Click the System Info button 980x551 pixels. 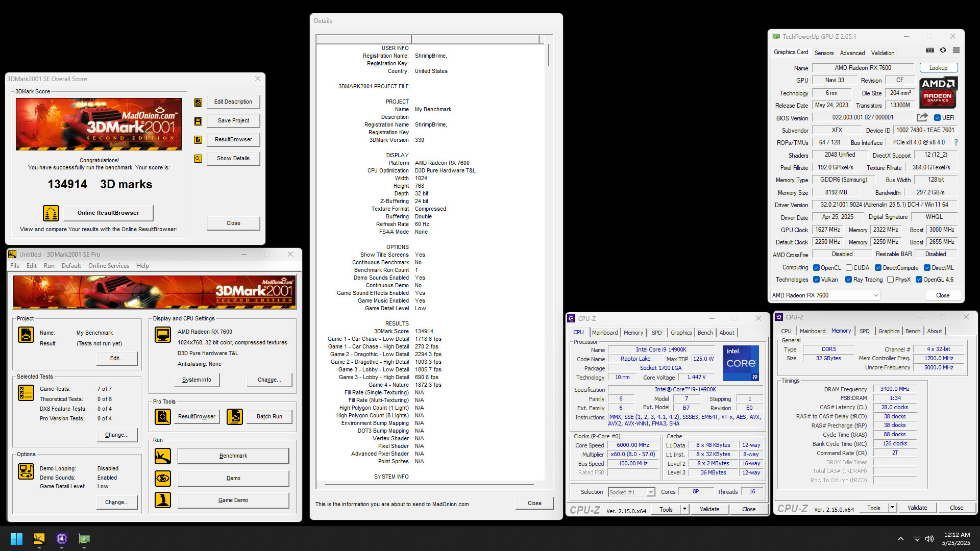pos(197,380)
